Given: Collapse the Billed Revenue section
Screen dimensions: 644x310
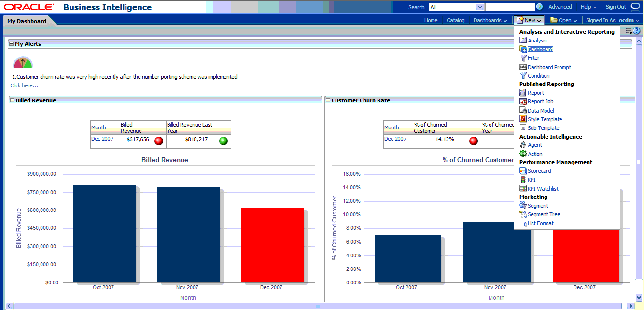Looking at the screenshot, I should click(12, 100).
